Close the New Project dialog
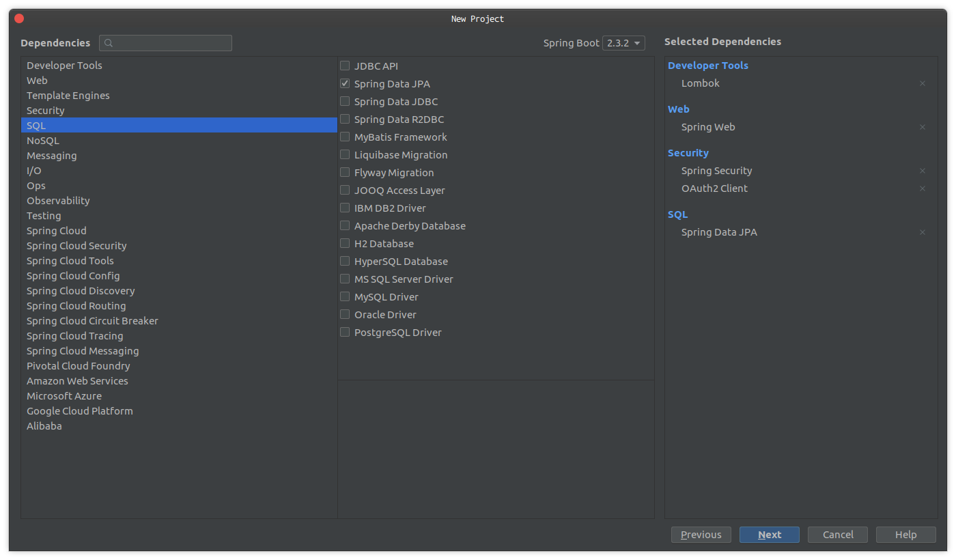The image size is (956, 560). click(19, 18)
